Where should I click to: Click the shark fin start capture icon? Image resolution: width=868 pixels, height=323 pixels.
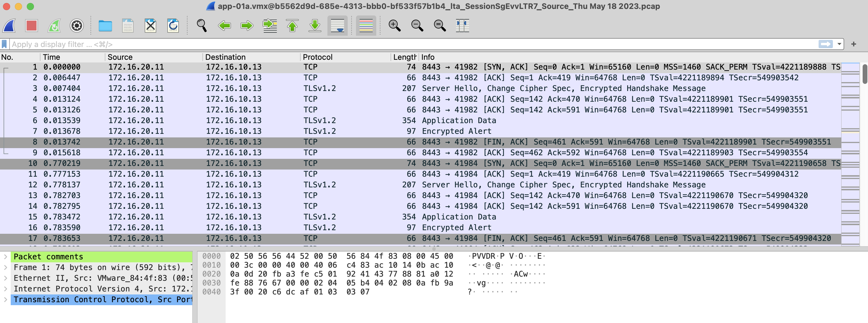click(x=10, y=26)
